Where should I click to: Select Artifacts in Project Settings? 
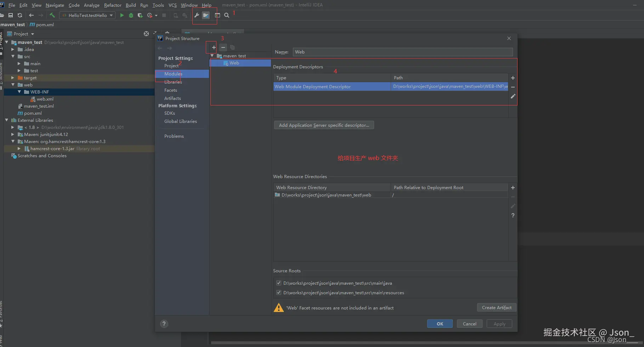pos(173,98)
